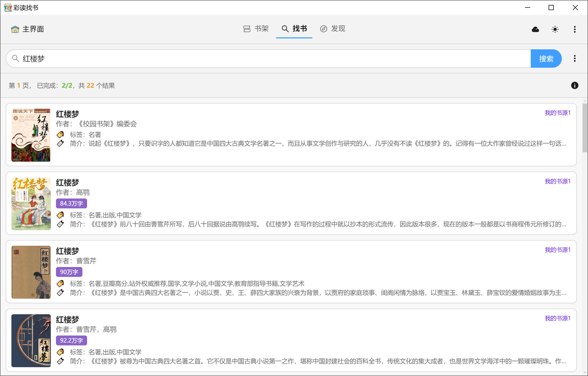Image resolution: width=588 pixels, height=376 pixels.
Task: Click title 红楼梦 above 作者：高鹗
Action: pos(67,182)
